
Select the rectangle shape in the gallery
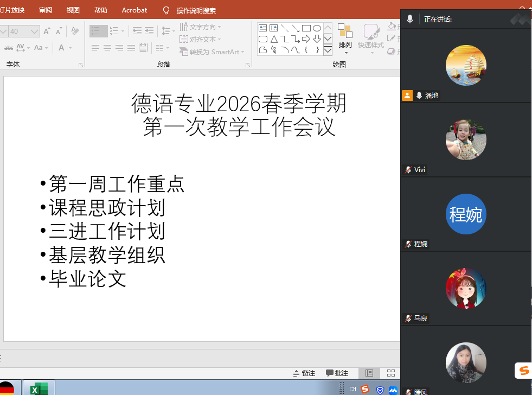306,28
